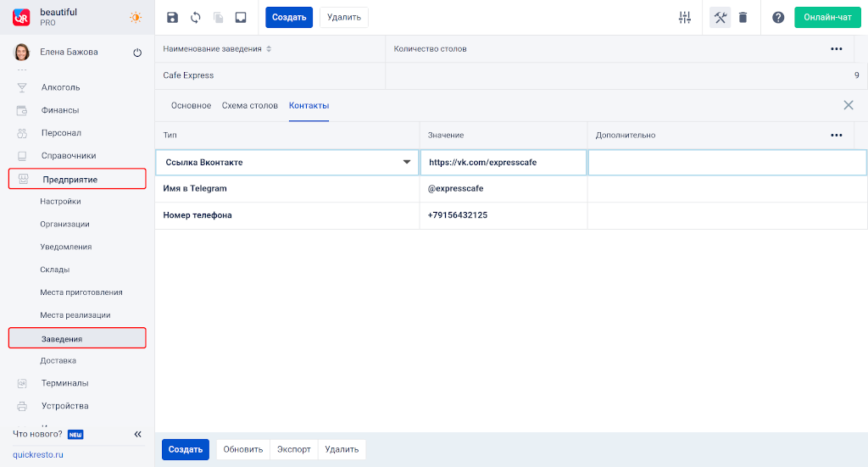Select Заведения submenu item
Viewport: 868px width, 467px height.
pyautogui.click(x=77, y=338)
